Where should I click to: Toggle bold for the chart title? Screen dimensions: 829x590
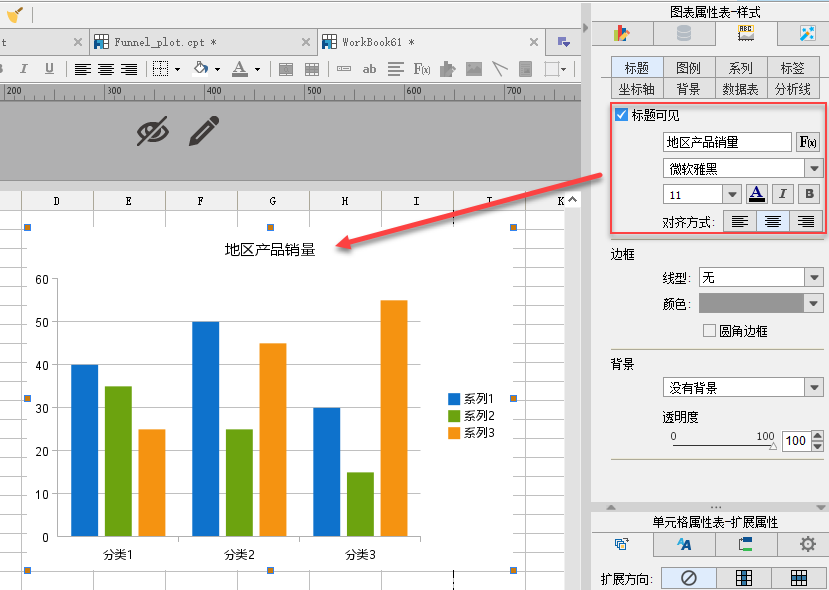click(809, 194)
